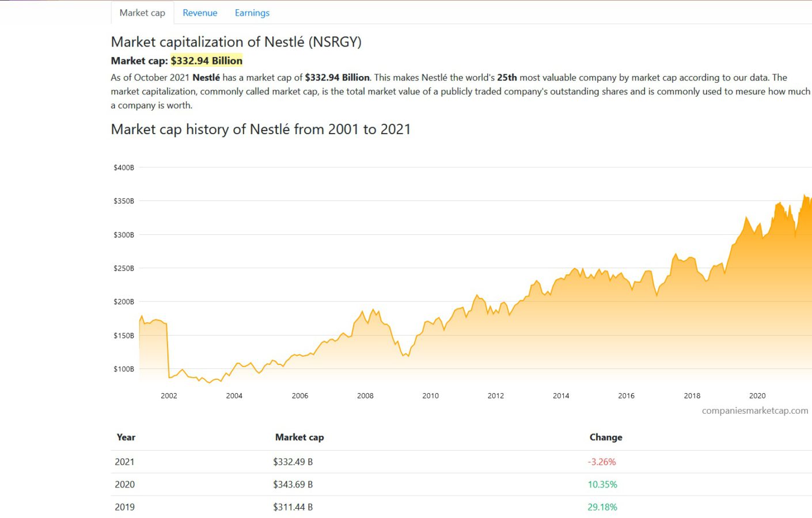Select the 10.35% change cell
This screenshot has width=812, height=518.
pyautogui.click(x=602, y=484)
